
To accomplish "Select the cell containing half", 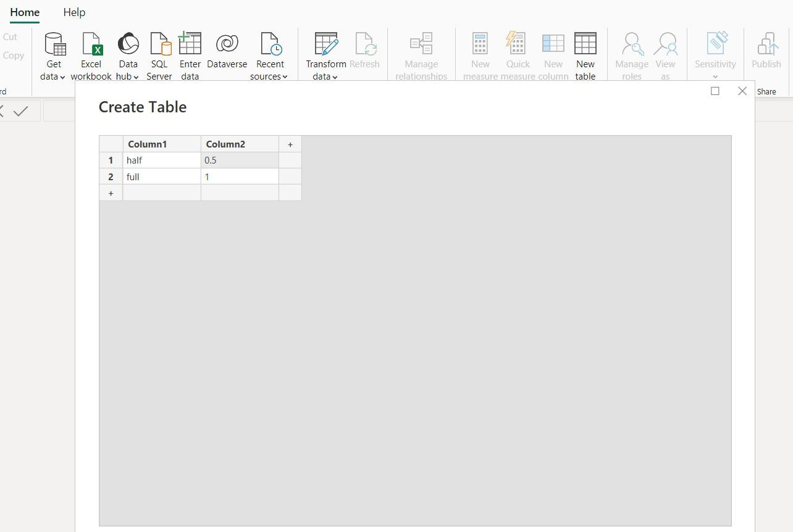I will pos(161,160).
